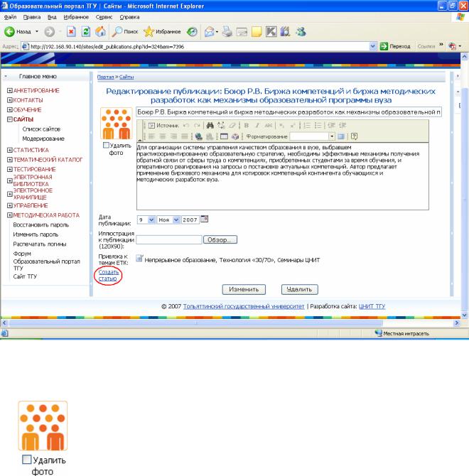Click the strikethrough ABC editor button
The image size is (469, 476).
coord(269,125)
